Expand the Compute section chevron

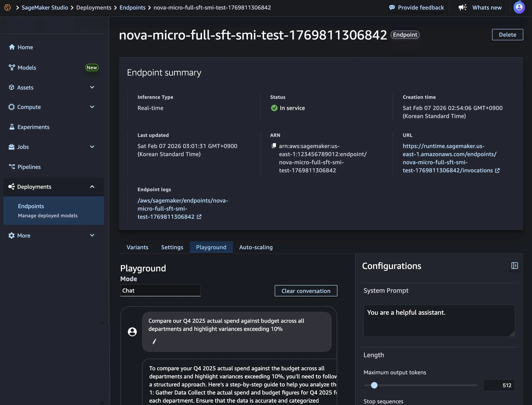click(92, 107)
